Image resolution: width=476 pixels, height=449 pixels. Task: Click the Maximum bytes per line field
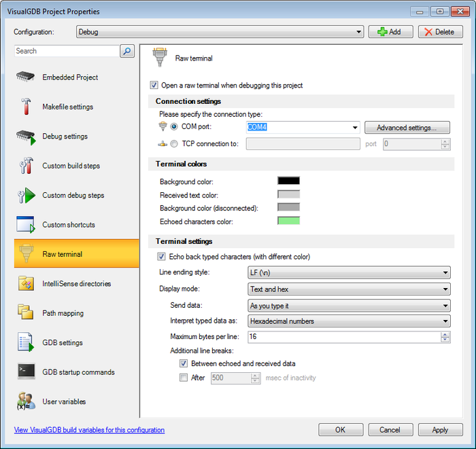(x=349, y=337)
